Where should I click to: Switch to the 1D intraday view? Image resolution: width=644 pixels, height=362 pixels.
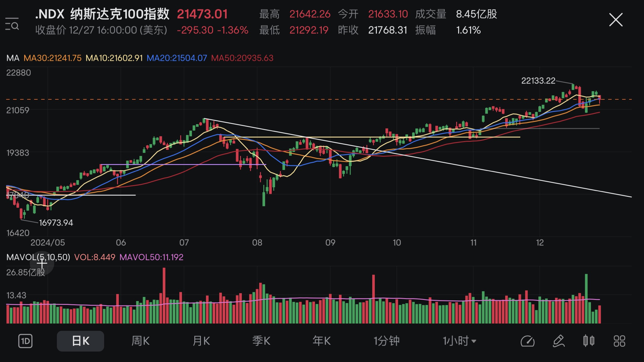point(25,341)
